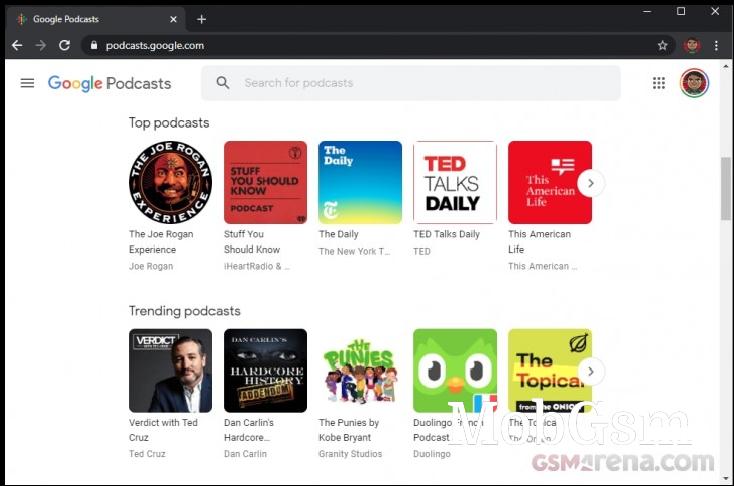This screenshot has width=734, height=486.
Task: Focus the Search for podcasts field
Action: [x=411, y=83]
